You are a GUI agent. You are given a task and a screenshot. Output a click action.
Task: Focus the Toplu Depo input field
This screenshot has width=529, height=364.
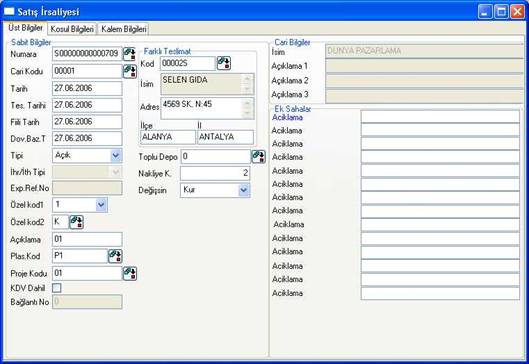click(x=216, y=157)
